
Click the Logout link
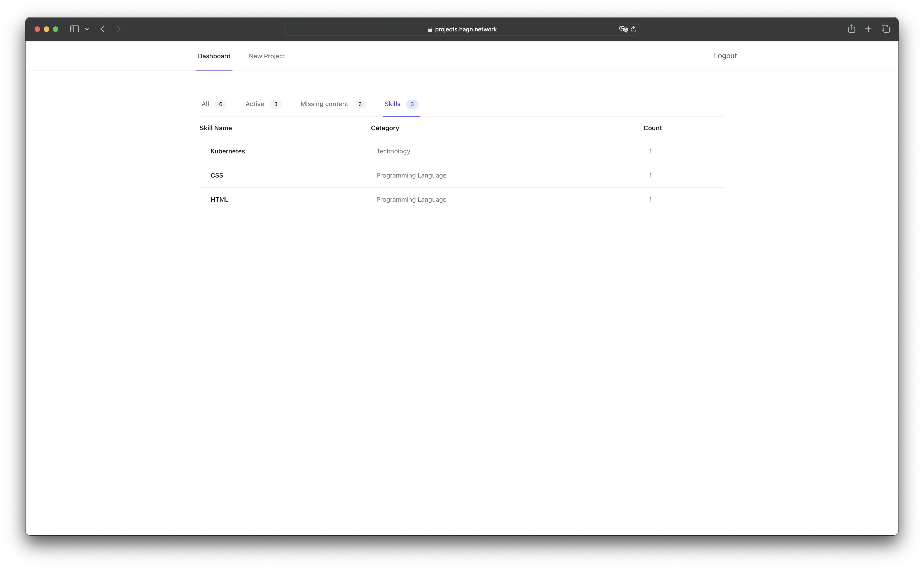coord(725,56)
